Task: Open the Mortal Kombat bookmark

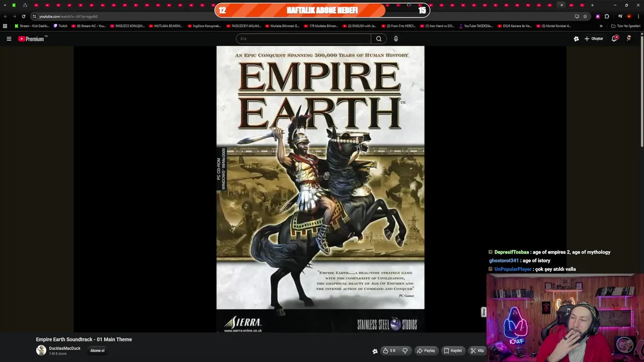Action: point(553,26)
